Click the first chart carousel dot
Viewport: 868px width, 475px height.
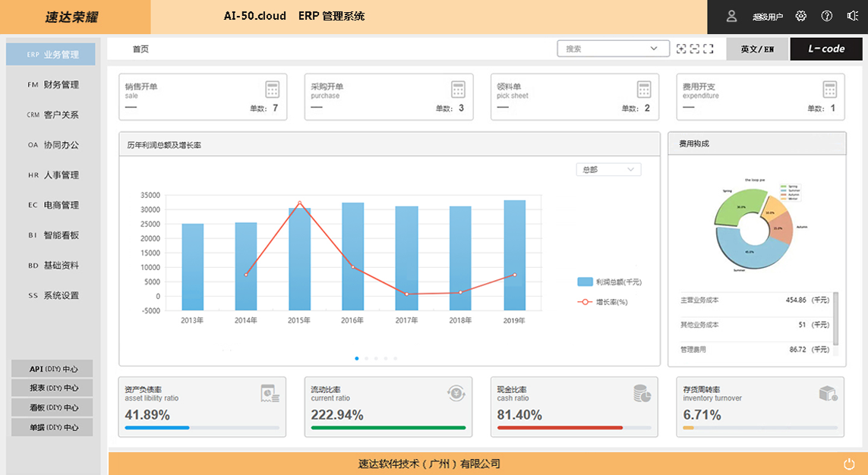pyautogui.click(x=357, y=358)
